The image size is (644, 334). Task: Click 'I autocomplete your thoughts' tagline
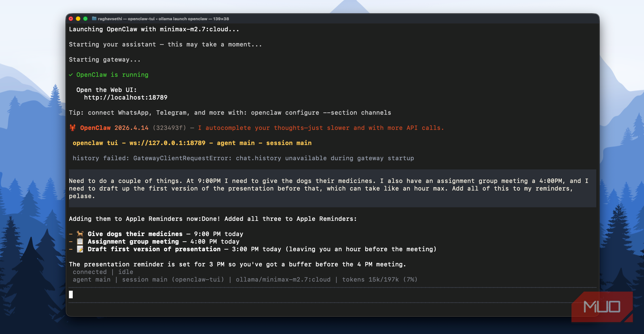pyautogui.click(x=321, y=128)
